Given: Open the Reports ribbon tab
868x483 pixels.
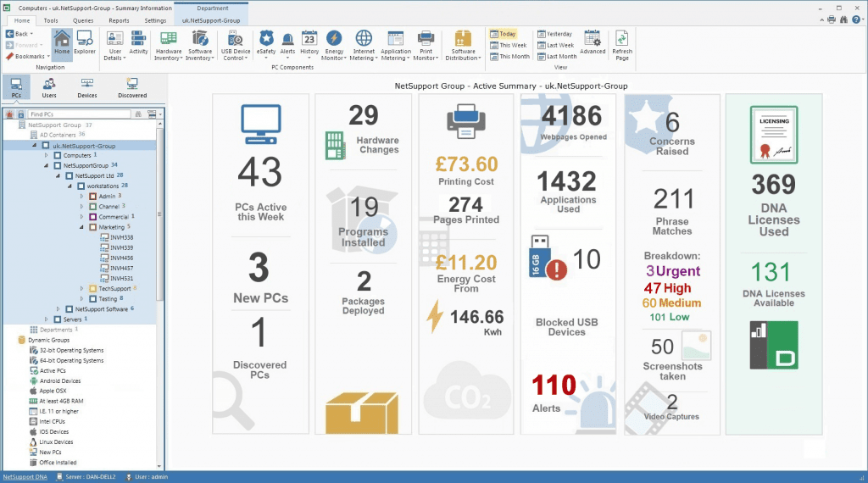Looking at the screenshot, I should (119, 20).
